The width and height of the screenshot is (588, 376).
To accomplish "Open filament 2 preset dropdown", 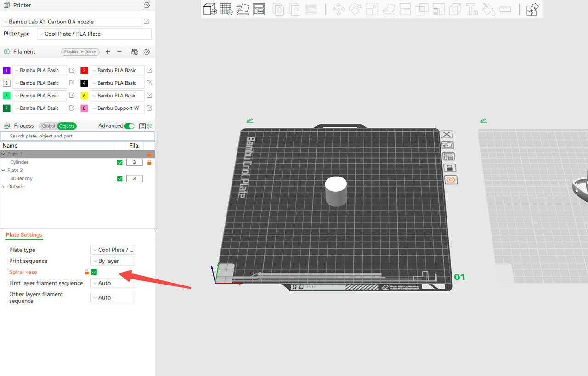I will pyautogui.click(x=117, y=70).
